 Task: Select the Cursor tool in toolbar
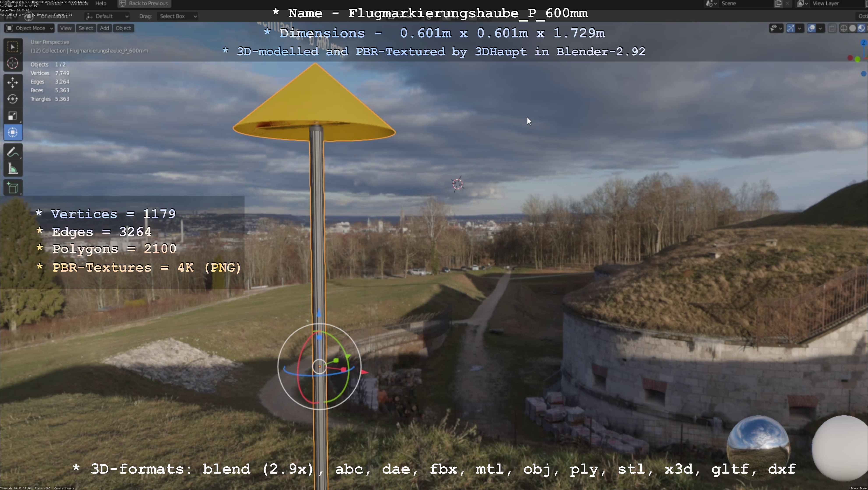point(13,63)
